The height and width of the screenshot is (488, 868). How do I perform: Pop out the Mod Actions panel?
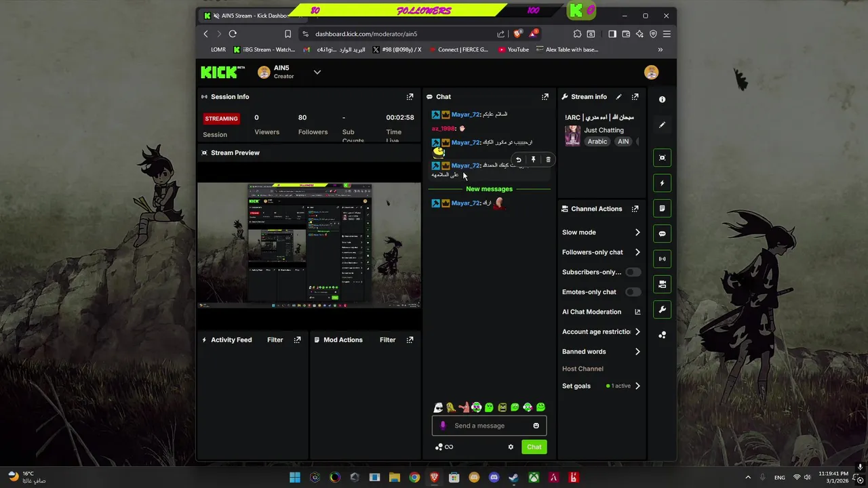[410, 340]
